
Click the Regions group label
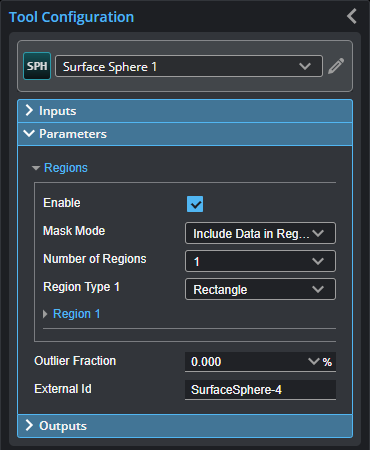(66, 168)
